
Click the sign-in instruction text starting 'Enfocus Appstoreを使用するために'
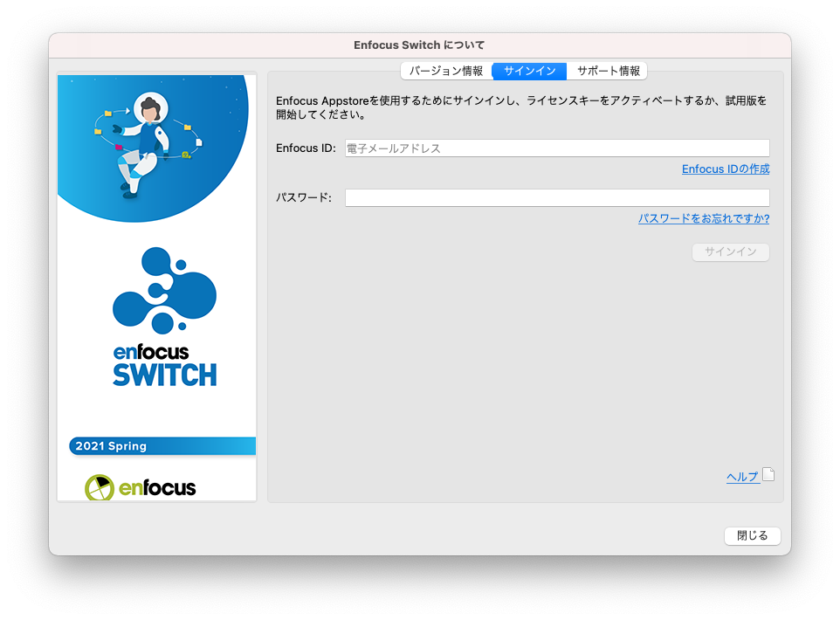pos(521,107)
